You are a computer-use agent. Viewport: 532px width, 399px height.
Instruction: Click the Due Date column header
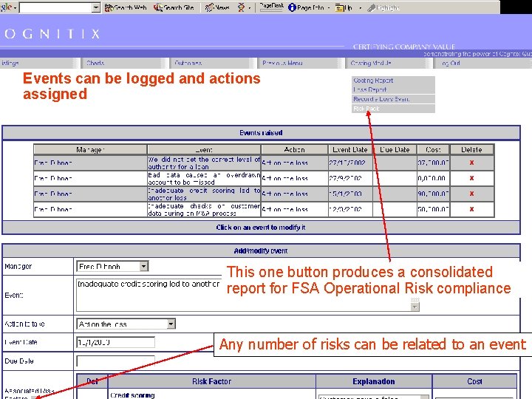click(395, 149)
